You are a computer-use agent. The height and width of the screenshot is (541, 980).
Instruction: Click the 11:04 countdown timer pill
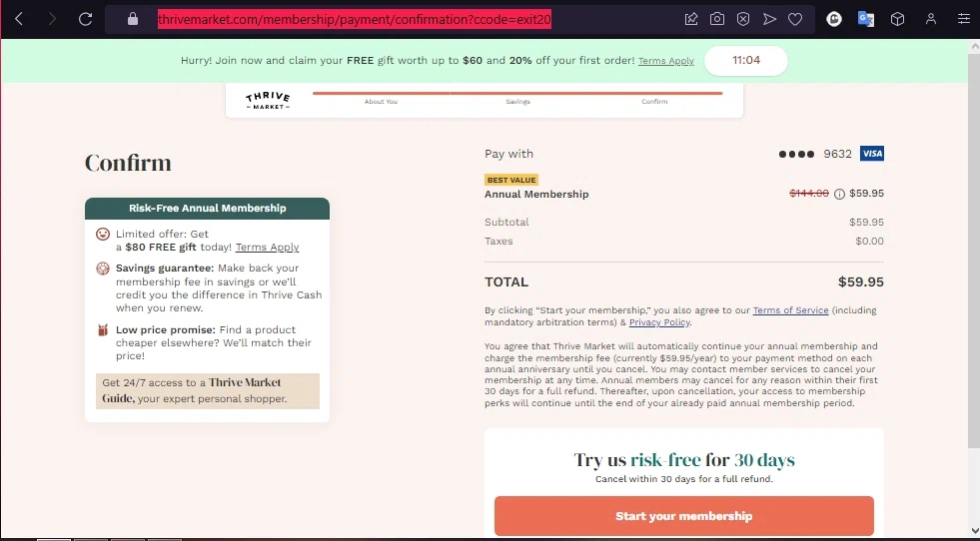745,61
